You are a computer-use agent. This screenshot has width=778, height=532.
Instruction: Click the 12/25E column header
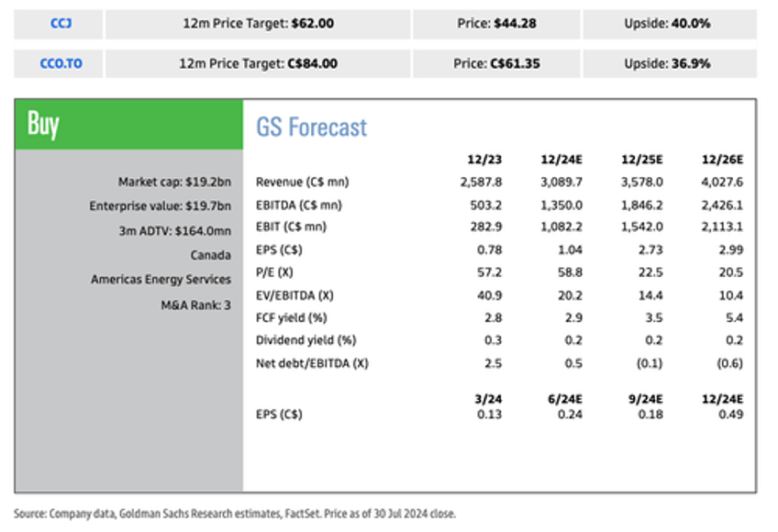coord(642,160)
